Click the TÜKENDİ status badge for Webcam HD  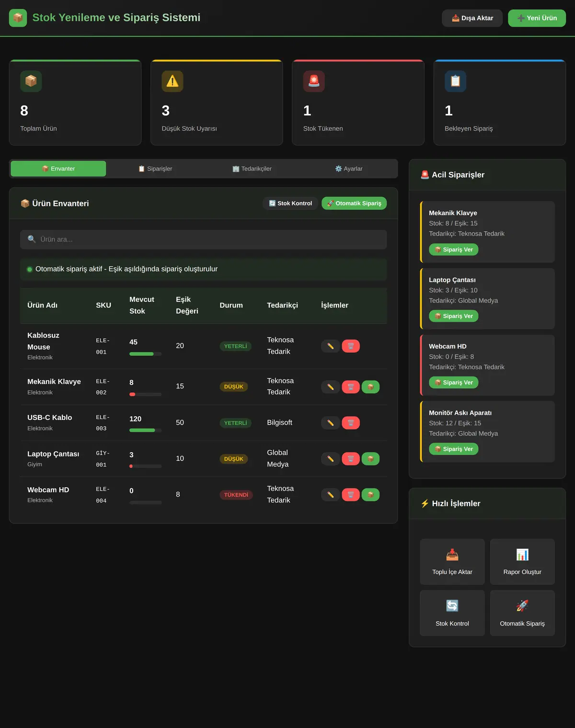(236, 495)
